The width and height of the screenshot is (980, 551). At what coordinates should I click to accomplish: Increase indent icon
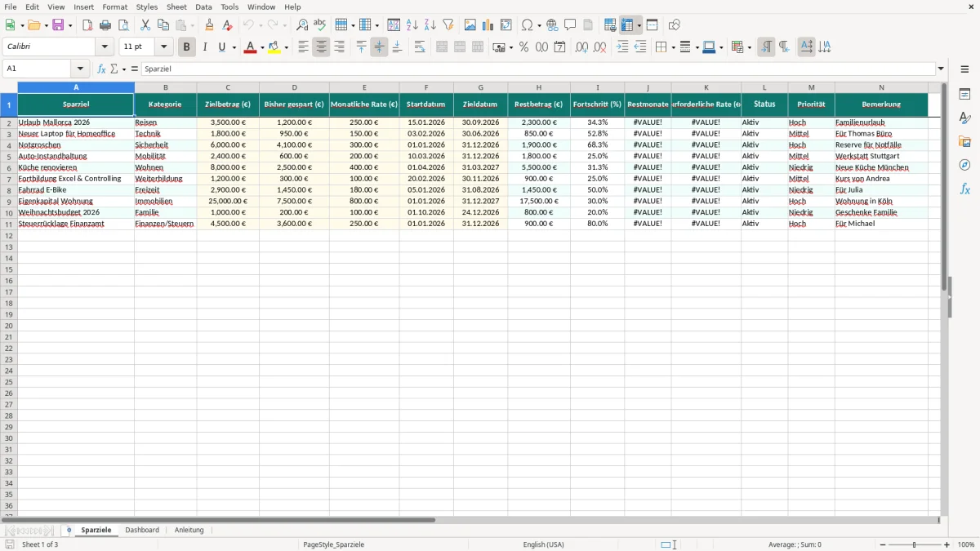(x=622, y=47)
